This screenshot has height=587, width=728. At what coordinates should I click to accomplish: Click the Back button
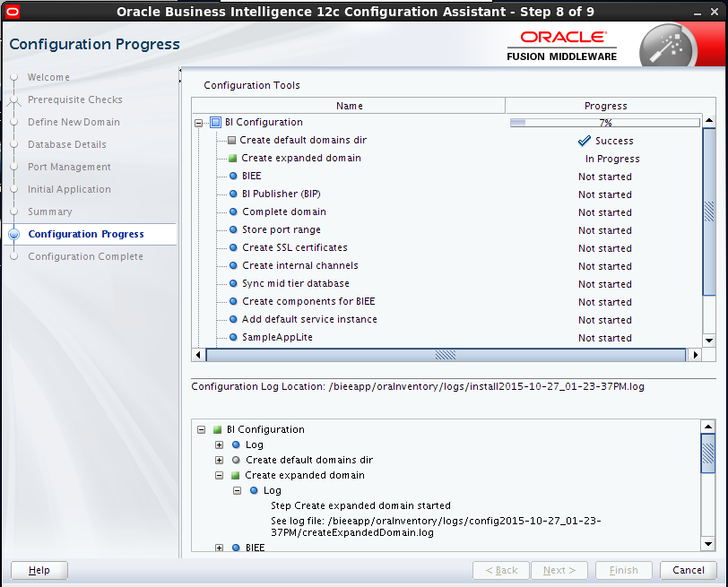(501, 570)
